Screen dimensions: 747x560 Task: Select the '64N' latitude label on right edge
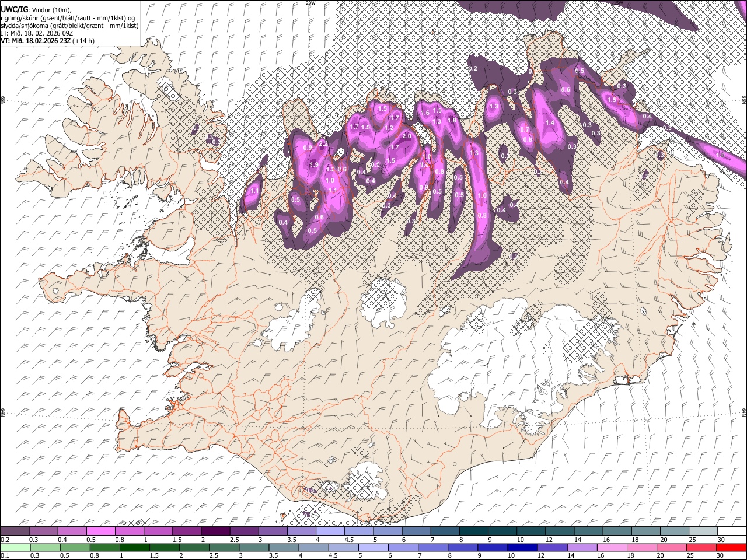(x=744, y=412)
